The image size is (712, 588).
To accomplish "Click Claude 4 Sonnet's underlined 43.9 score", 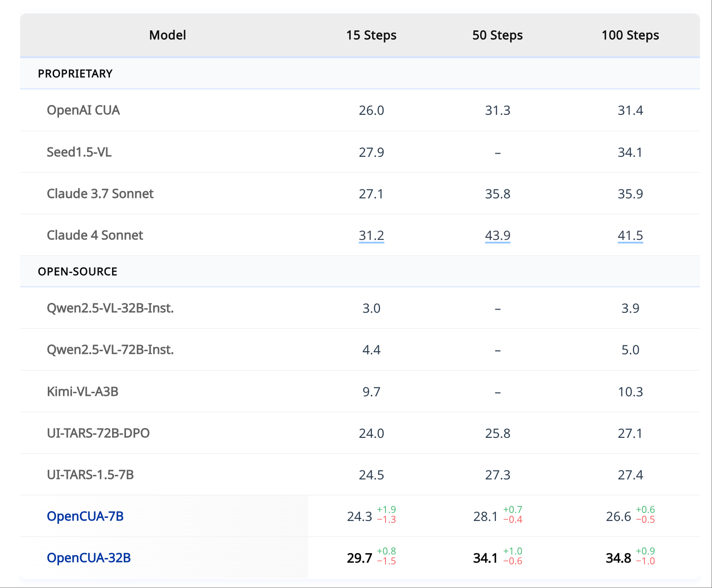I will tap(498, 235).
